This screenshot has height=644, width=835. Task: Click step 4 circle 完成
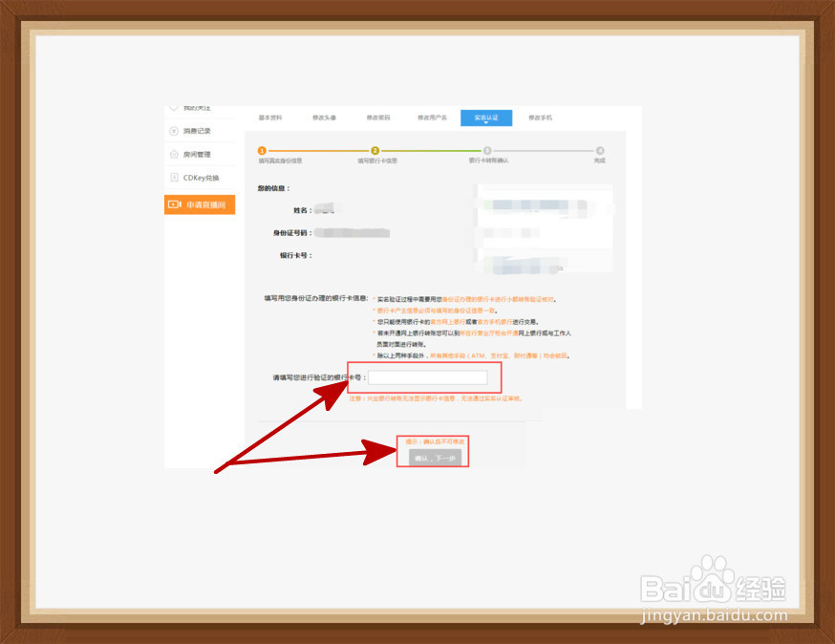click(x=600, y=150)
